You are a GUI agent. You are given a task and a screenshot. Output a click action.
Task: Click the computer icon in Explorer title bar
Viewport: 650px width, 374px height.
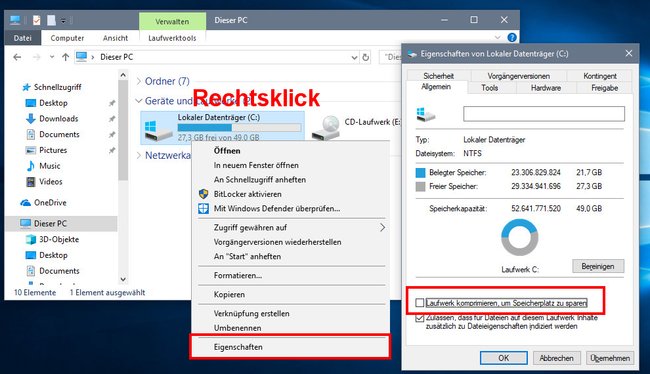click(15, 20)
